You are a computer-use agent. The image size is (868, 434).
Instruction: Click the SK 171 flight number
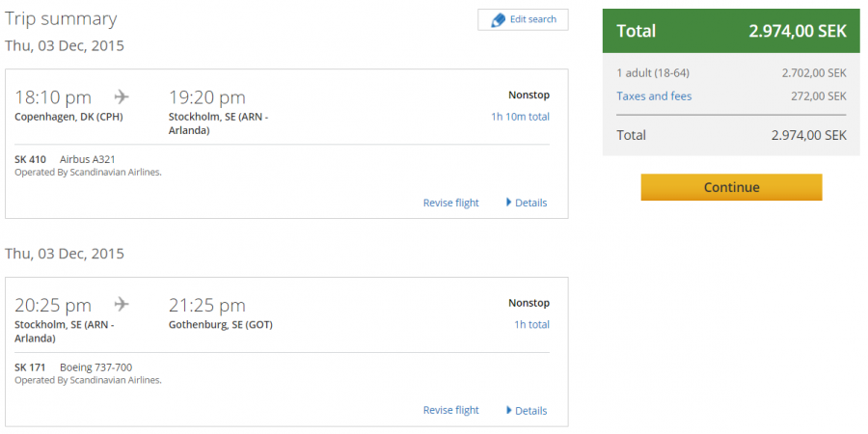pos(31,366)
